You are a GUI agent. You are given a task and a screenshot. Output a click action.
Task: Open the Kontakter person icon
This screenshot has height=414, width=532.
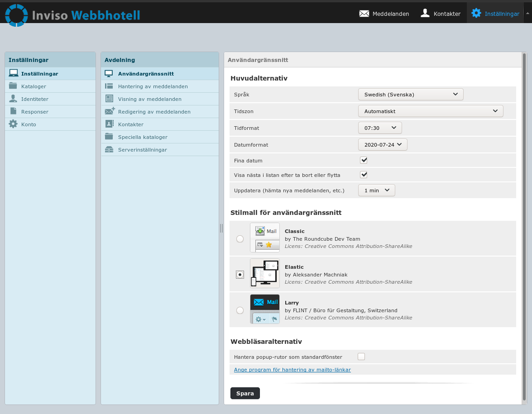click(x=425, y=13)
